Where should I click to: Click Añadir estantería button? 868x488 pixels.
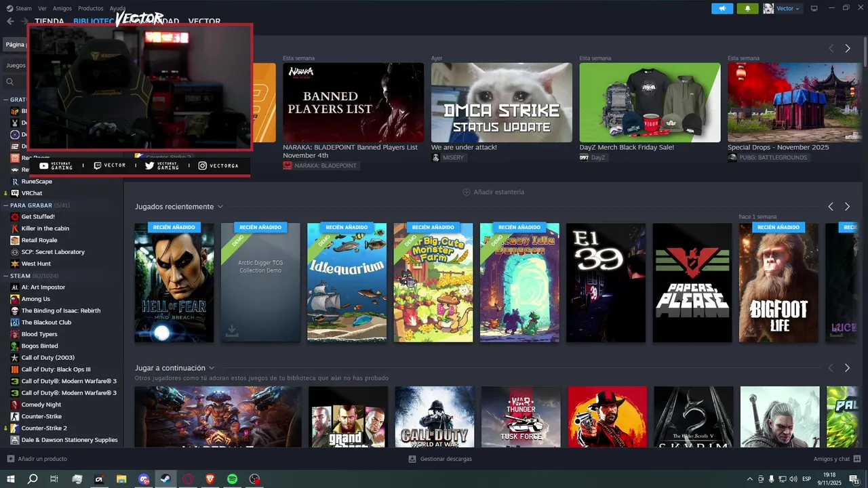point(494,192)
